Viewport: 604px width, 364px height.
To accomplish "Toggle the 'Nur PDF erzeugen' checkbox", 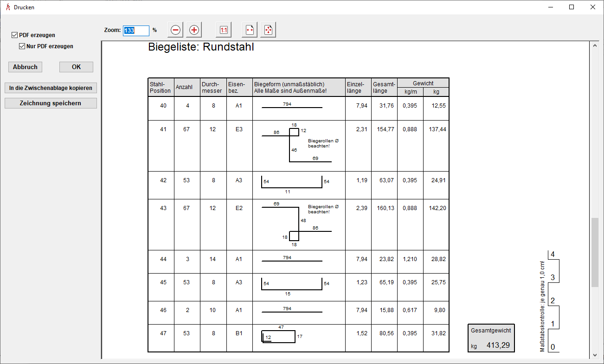I will [22, 46].
